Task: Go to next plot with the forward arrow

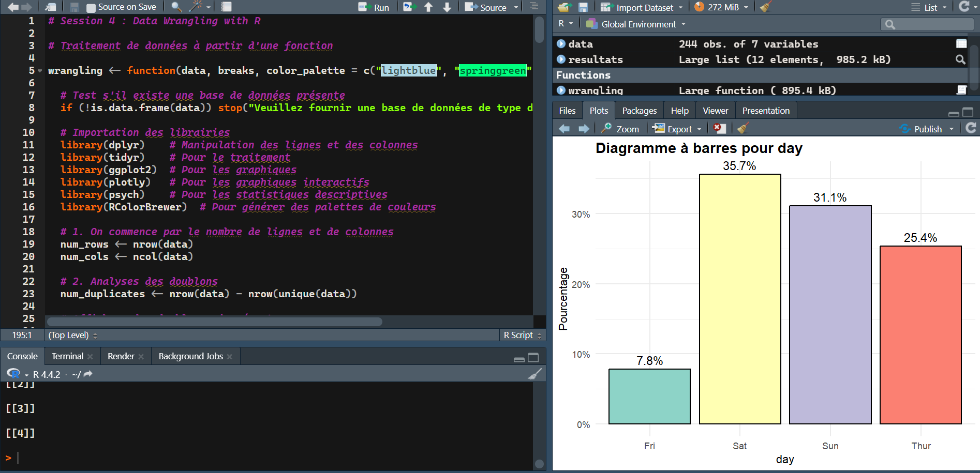Action: click(x=584, y=129)
